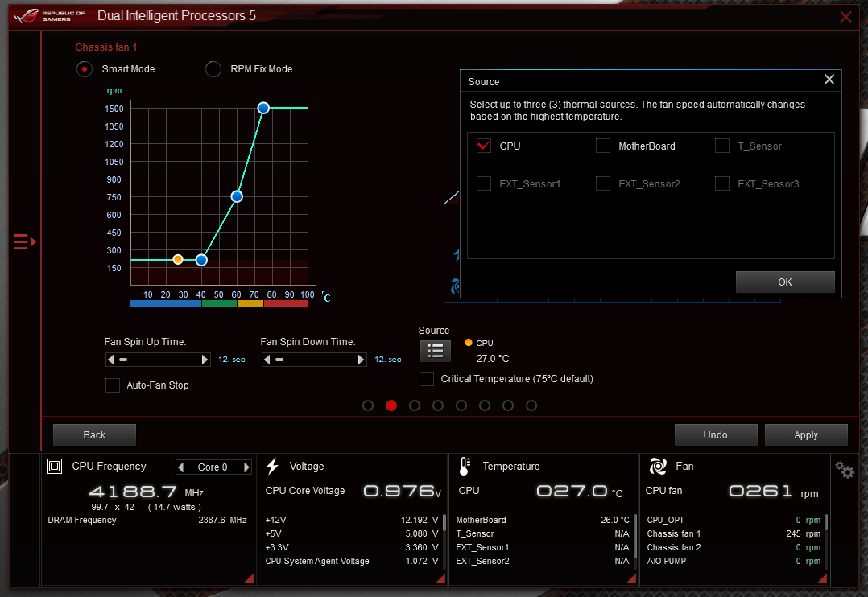This screenshot has height=597, width=868.
Task: Click the orange current temperature marker on curve
Action: tap(178, 260)
